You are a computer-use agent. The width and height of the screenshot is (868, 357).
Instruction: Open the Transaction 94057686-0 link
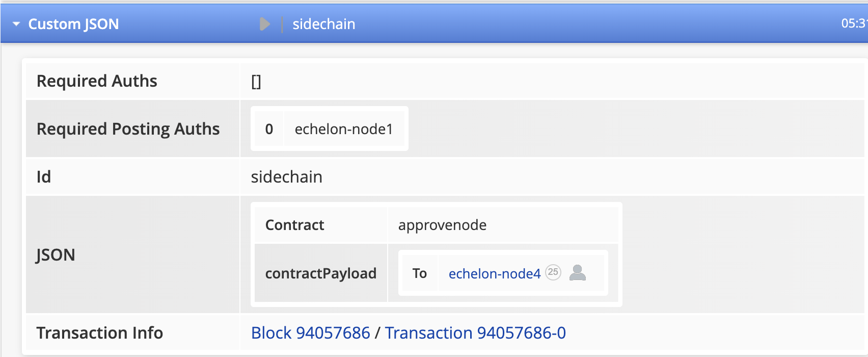[475, 333]
